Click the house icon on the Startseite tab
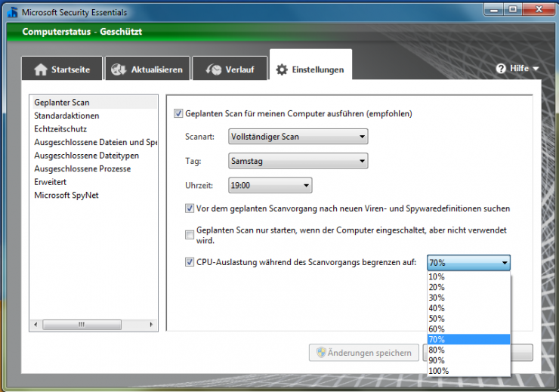Screen dimensions: 559x392 coord(41,69)
